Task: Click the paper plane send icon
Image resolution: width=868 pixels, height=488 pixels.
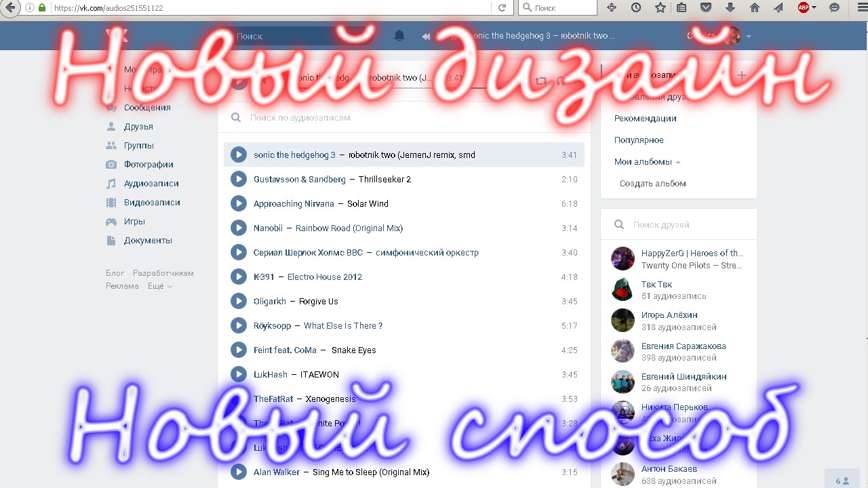Action: point(778,7)
